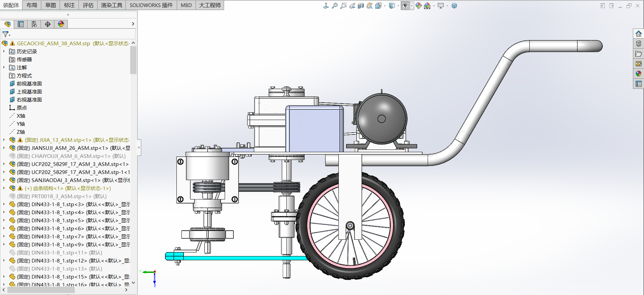Switch to DisplayManager color ball tab
This screenshot has height=295, width=644.
(61, 24)
